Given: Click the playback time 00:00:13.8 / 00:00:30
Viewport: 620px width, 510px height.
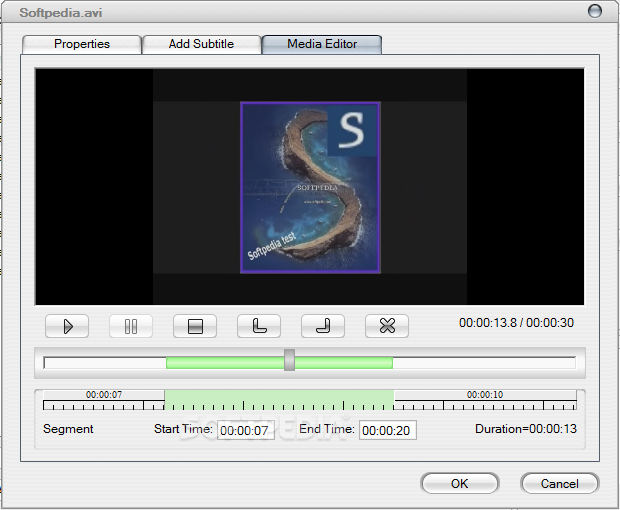Looking at the screenshot, I should (516, 323).
